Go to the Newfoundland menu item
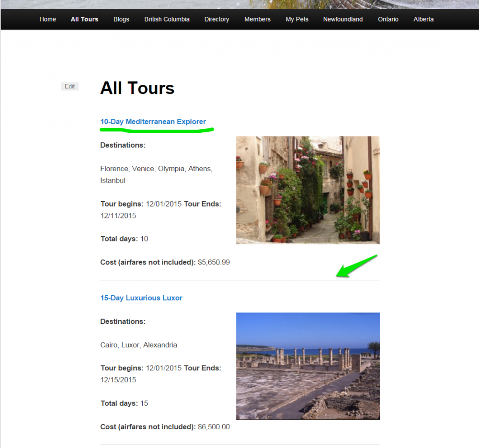The width and height of the screenshot is (479, 448). pos(342,19)
